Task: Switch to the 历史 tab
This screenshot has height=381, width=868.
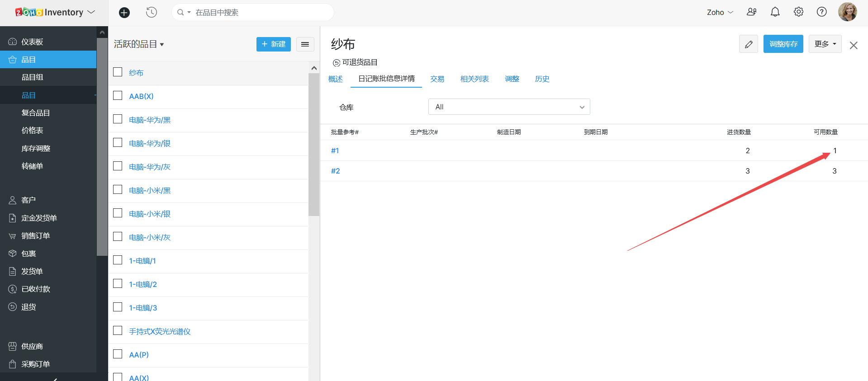Action: coord(542,79)
